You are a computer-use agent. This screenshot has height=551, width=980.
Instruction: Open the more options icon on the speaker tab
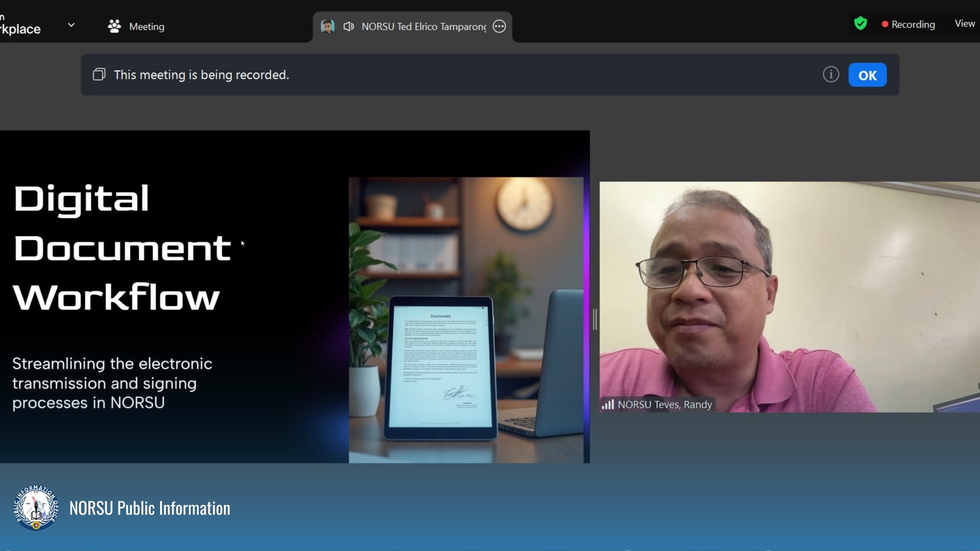pyautogui.click(x=499, y=26)
